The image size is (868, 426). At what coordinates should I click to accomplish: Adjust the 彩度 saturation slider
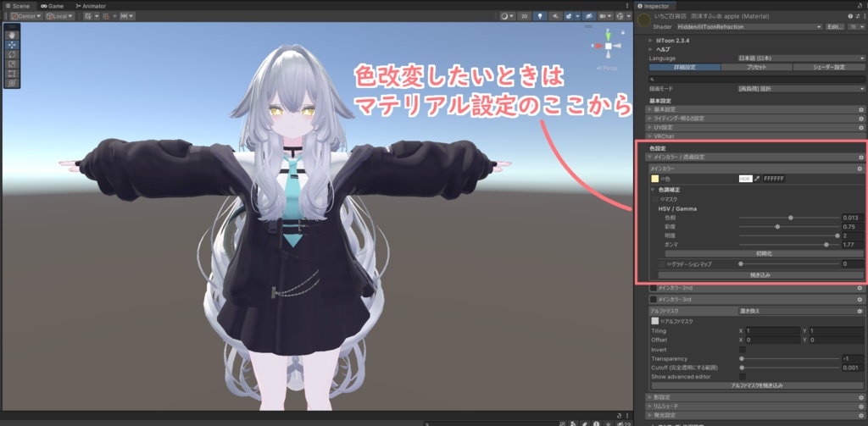tap(789, 226)
